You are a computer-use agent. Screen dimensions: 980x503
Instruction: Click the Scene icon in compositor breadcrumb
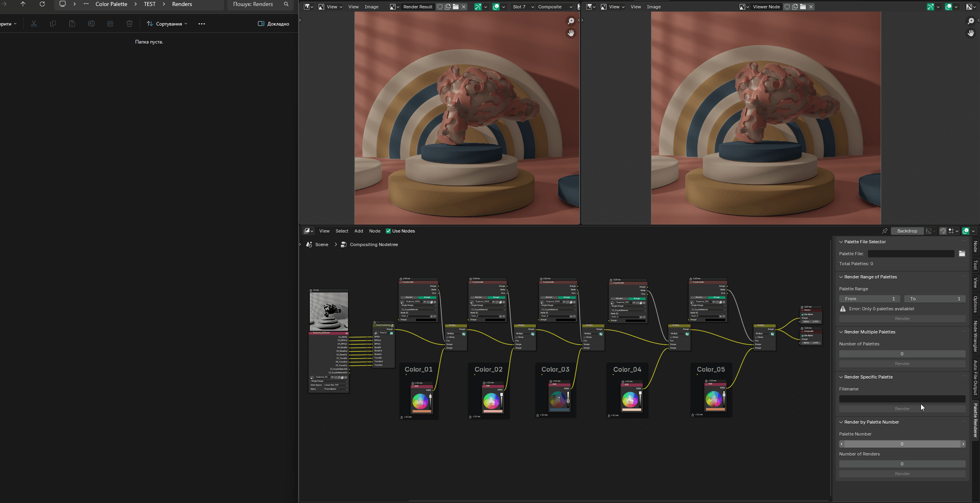coord(309,245)
